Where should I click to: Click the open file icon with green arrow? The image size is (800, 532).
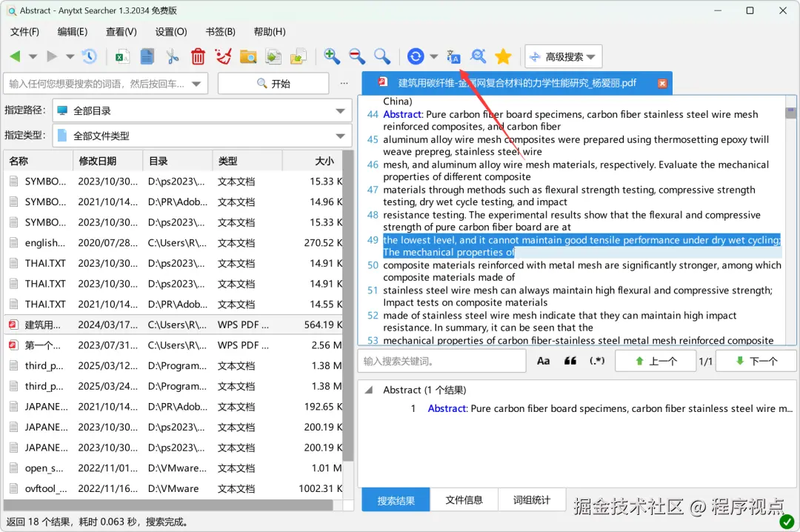273,56
